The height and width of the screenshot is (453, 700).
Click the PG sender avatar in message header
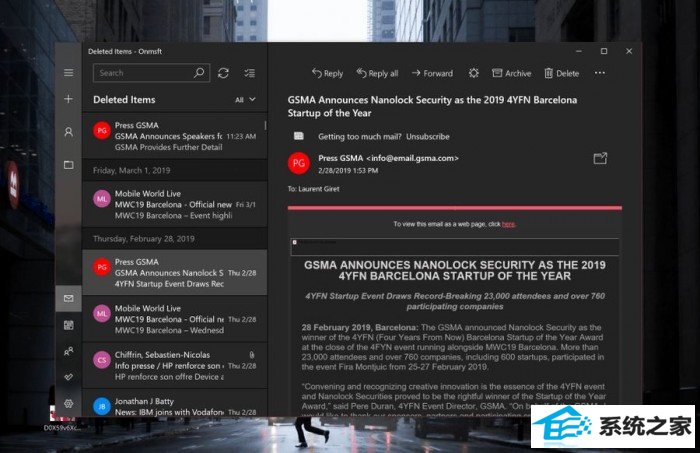tap(299, 163)
